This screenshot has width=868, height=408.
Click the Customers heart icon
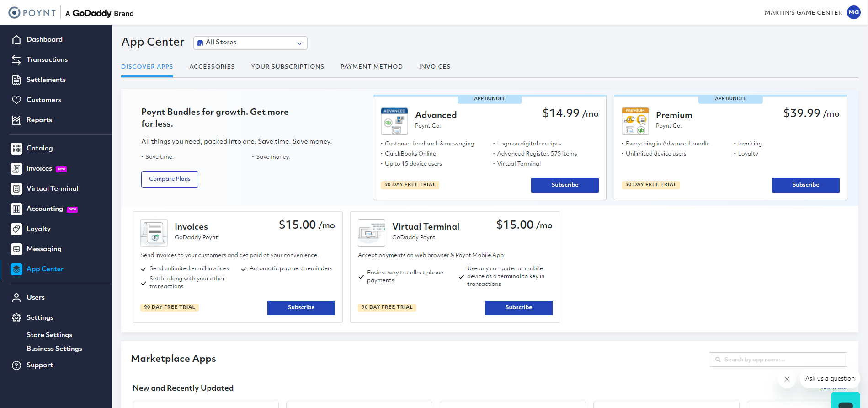click(x=16, y=100)
